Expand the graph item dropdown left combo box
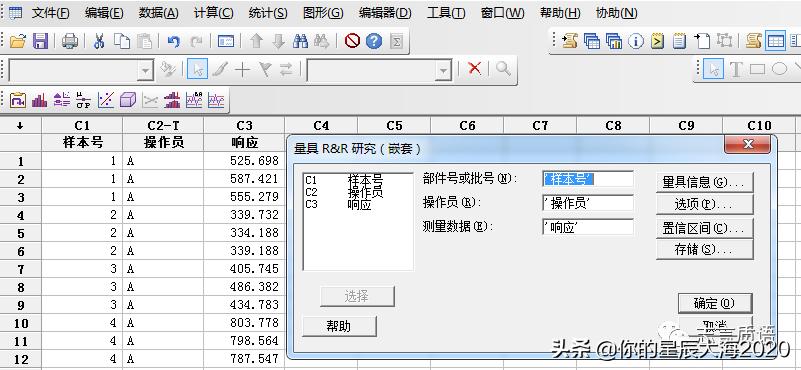Screen dimensions: 801x370 (146, 71)
